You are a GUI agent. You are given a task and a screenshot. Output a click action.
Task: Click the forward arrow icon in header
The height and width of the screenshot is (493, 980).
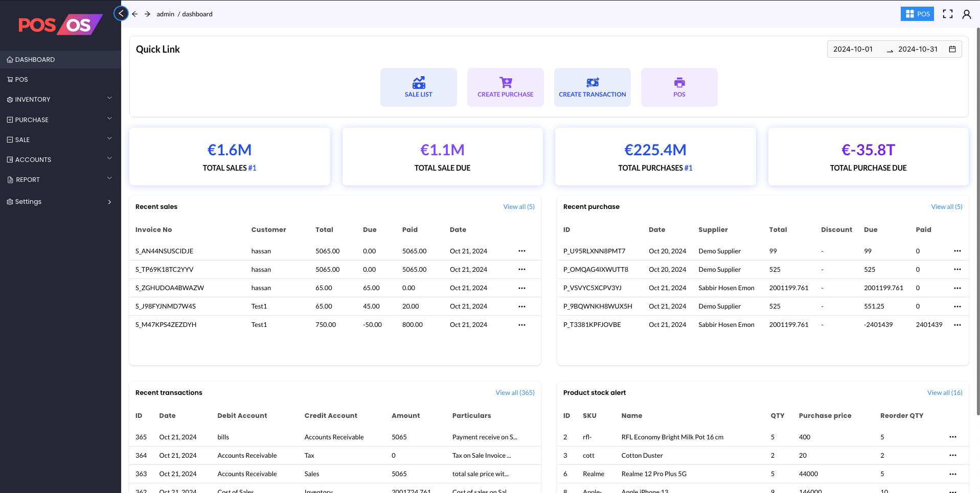click(147, 14)
